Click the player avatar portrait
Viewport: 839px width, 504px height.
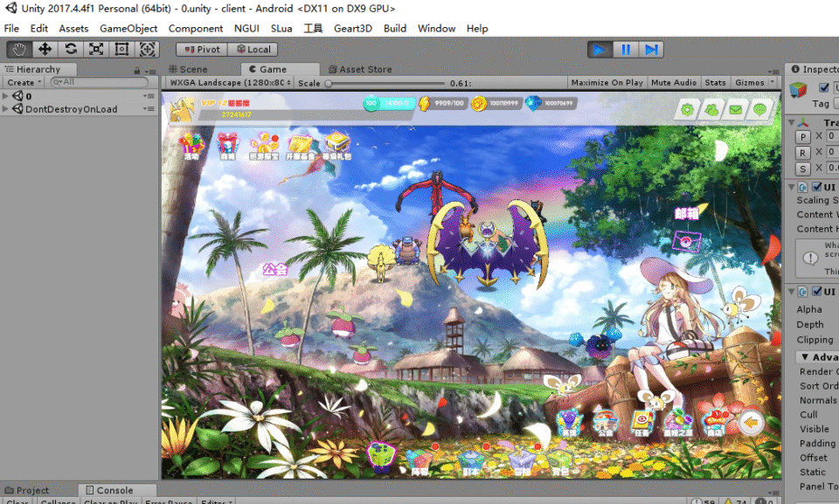click(182, 109)
